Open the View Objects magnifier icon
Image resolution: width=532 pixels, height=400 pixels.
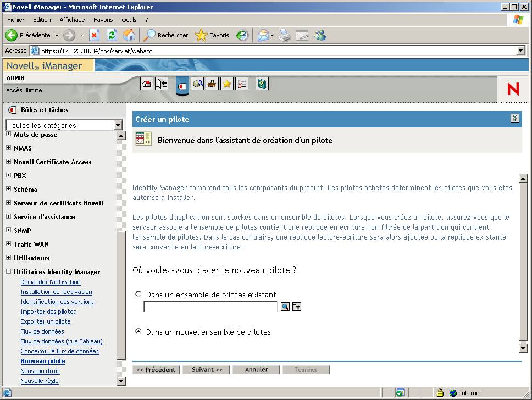pos(198,84)
